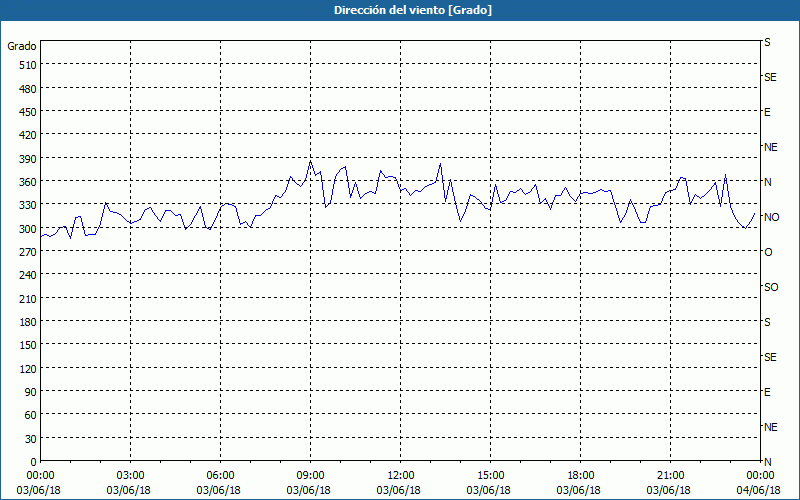Screen dimensions: 800x500
Task: Select the 420 degree axis label
Action: 29,135
